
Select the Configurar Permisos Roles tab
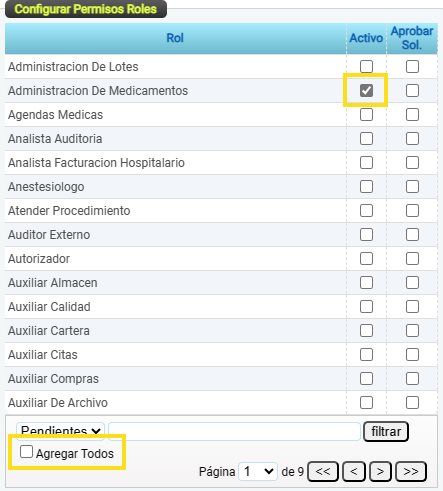(x=86, y=9)
